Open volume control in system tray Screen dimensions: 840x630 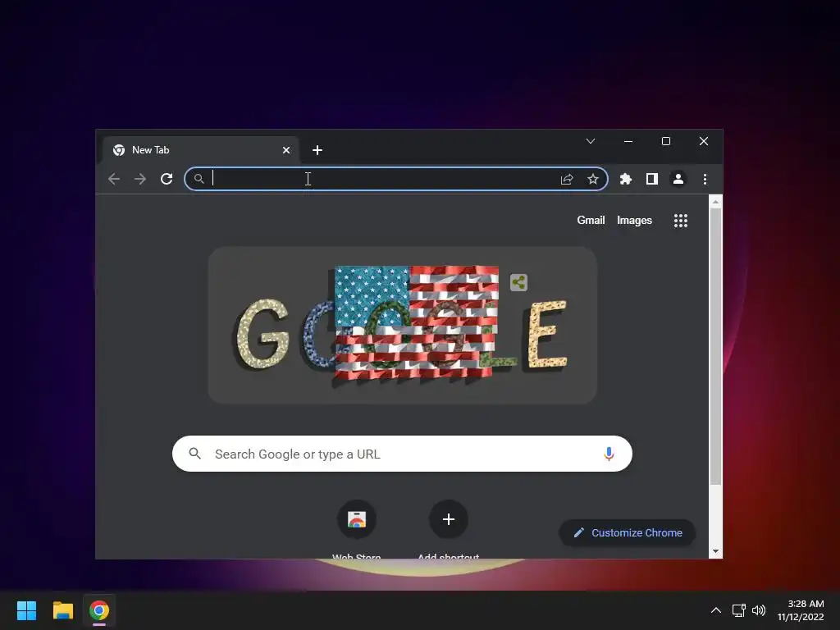(759, 610)
